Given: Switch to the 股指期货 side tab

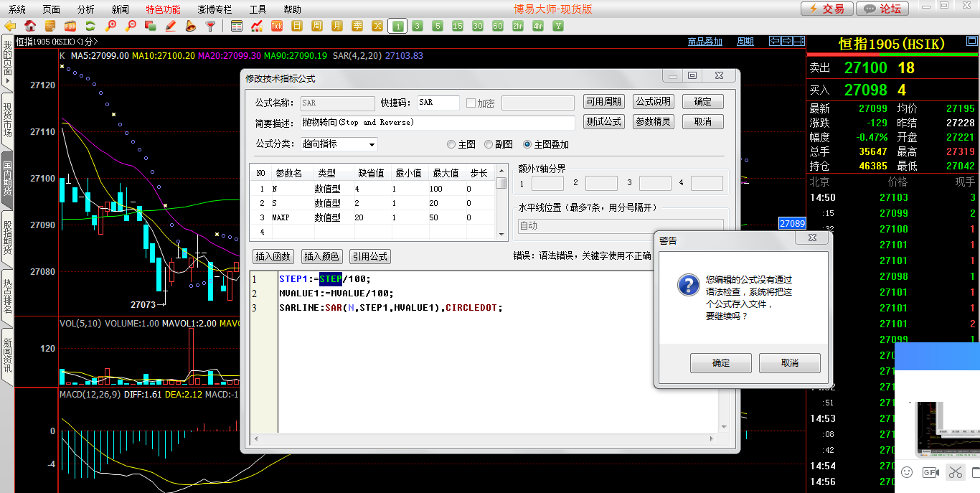Looking at the screenshot, I should click(7, 236).
